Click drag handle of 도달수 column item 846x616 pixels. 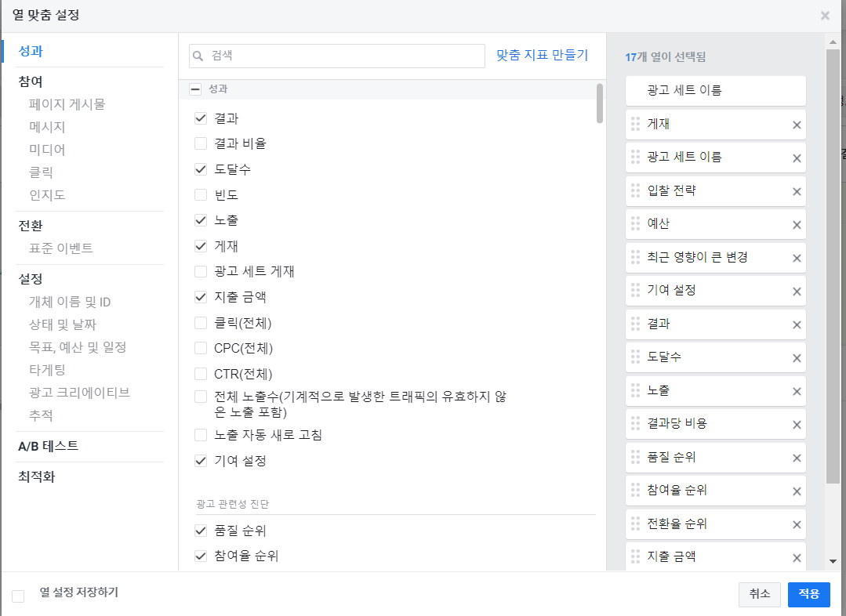click(x=636, y=357)
